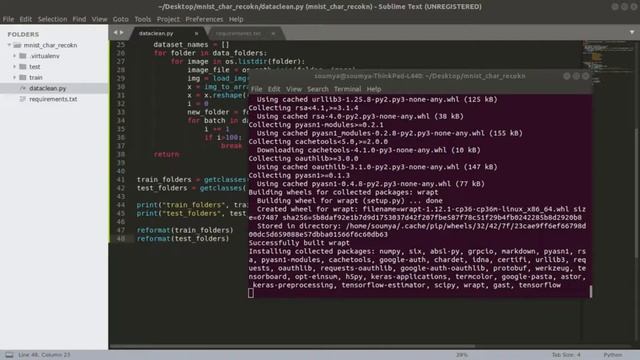The width and height of the screenshot is (640, 360).
Task: Close the dataclean.py tab
Action: tap(196, 33)
